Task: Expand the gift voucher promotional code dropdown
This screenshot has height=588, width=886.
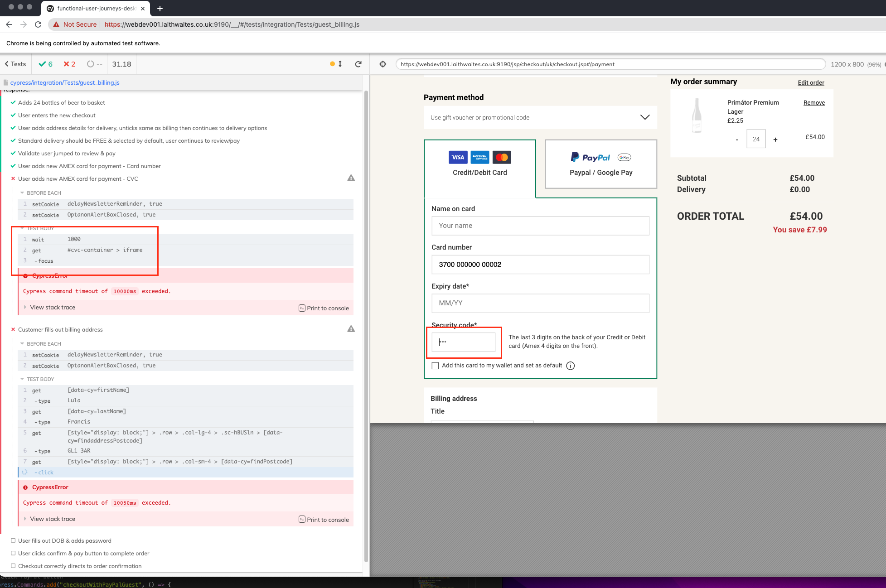Action: pos(644,117)
